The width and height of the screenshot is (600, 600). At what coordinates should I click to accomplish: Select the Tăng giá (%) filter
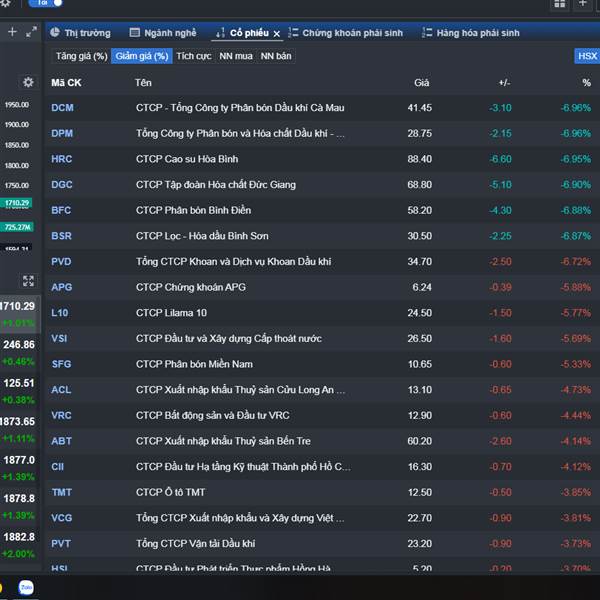point(82,56)
